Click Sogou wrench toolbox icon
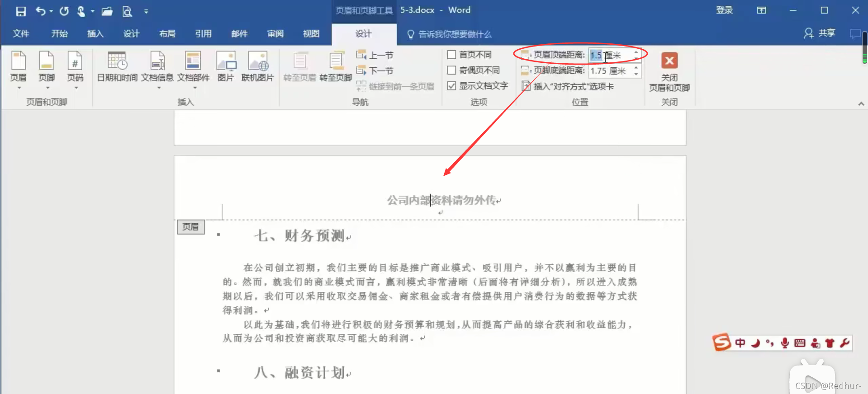This screenshot has height=394, width=868. [x=844, y=343]
